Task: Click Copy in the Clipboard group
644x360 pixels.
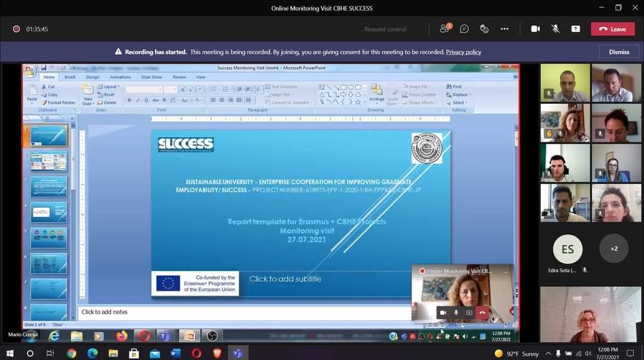Action: coord(49,94)
